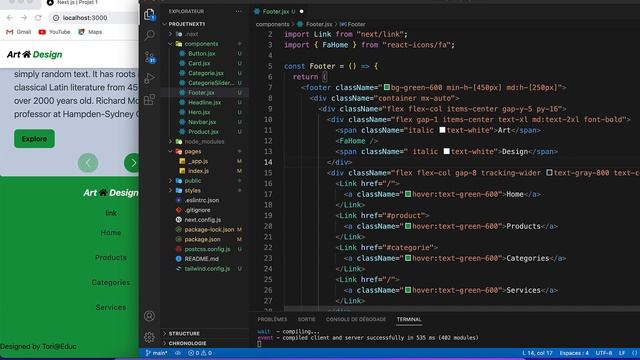This screenshot has height=360, width=640.
Task: Open the Product.jsx file
Action: coord(203,132)
